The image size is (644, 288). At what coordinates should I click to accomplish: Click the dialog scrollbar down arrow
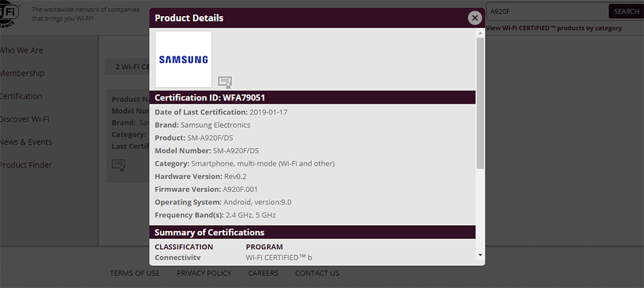[480, 255]
